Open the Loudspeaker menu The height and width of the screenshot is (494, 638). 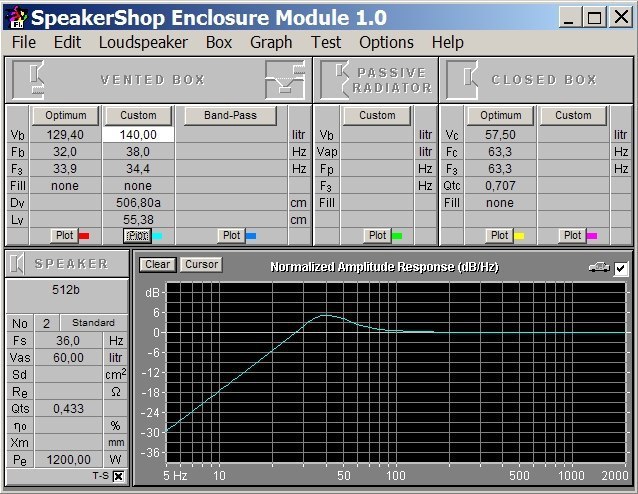tap(143, 42)
